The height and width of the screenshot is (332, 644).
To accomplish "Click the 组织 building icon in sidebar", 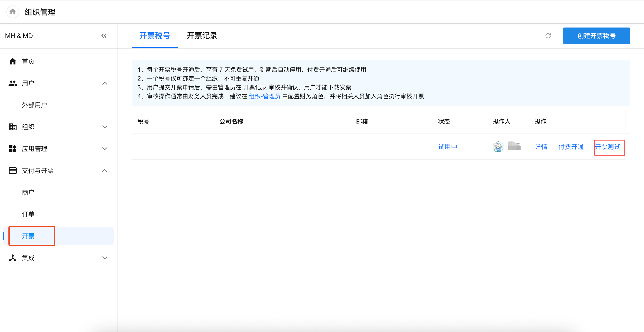I will coord(13,127).
